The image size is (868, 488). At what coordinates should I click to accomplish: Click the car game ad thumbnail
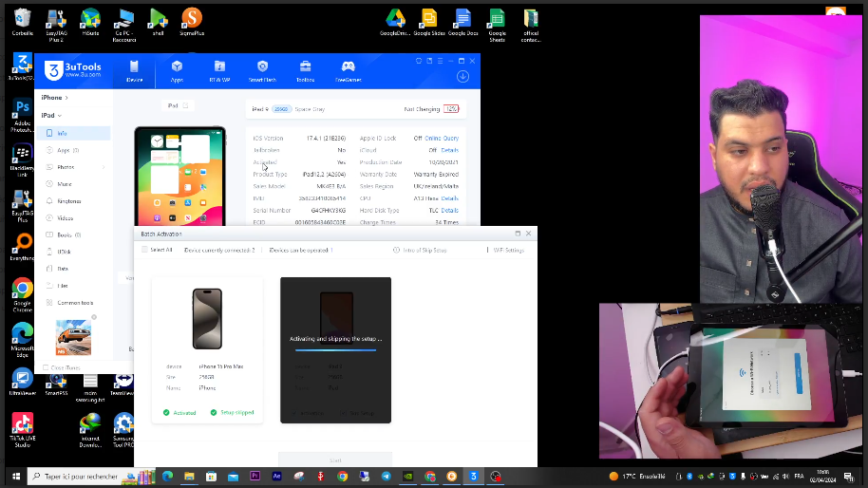pyautogui.click(x=74, y=337)
